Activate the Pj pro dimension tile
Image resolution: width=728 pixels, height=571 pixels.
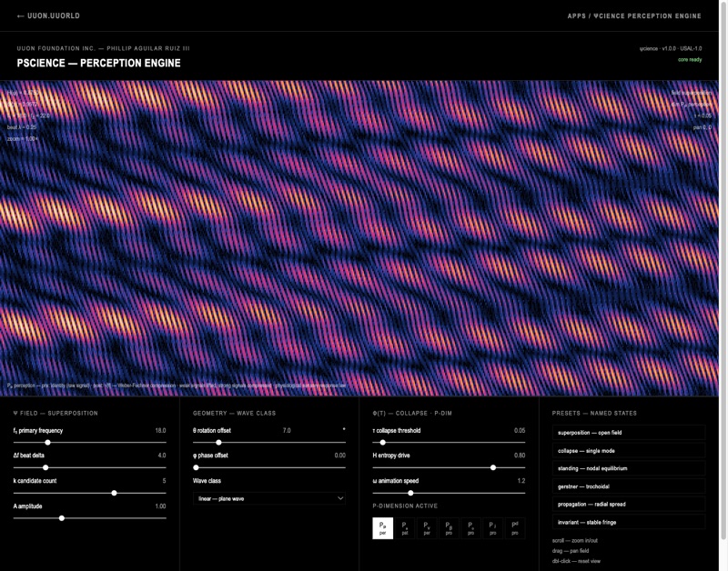pos(492,528)
